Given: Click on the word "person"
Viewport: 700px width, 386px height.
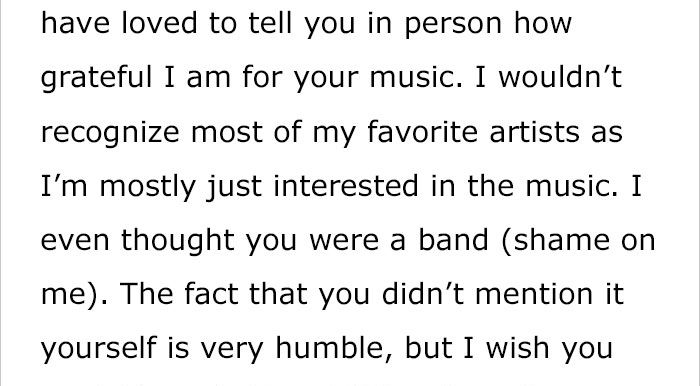Looking at the screenshot, I should click(x=453, y=25).
